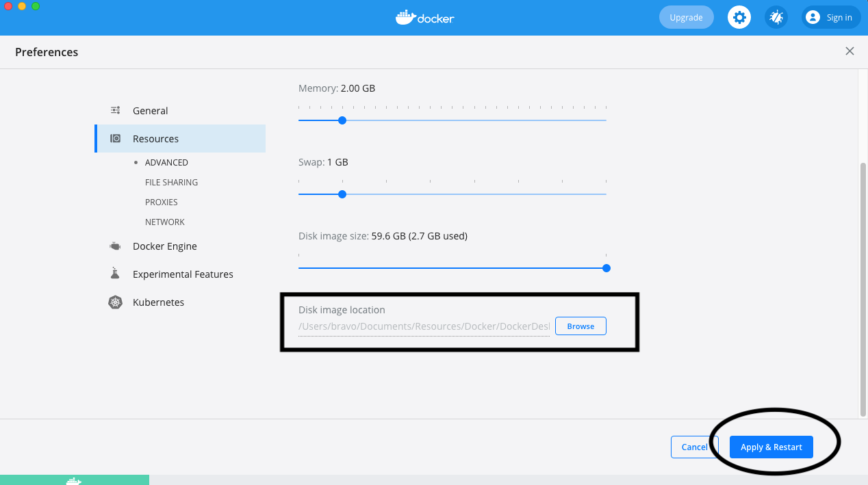Click the macOS red close window button
Image resolution: width=868 pixels, height=485 pixels.
point(8,6)
